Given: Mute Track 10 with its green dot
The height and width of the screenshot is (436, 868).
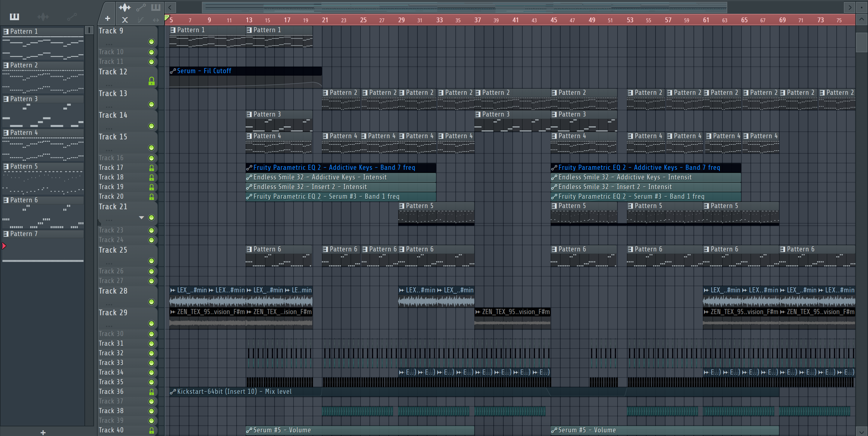Looking at the screenshot, I should click(x=152, y=52).
